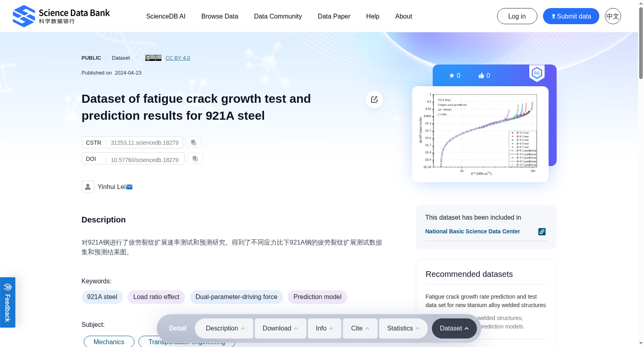Click the published date 2024-04-23

[x=128, y=73]
